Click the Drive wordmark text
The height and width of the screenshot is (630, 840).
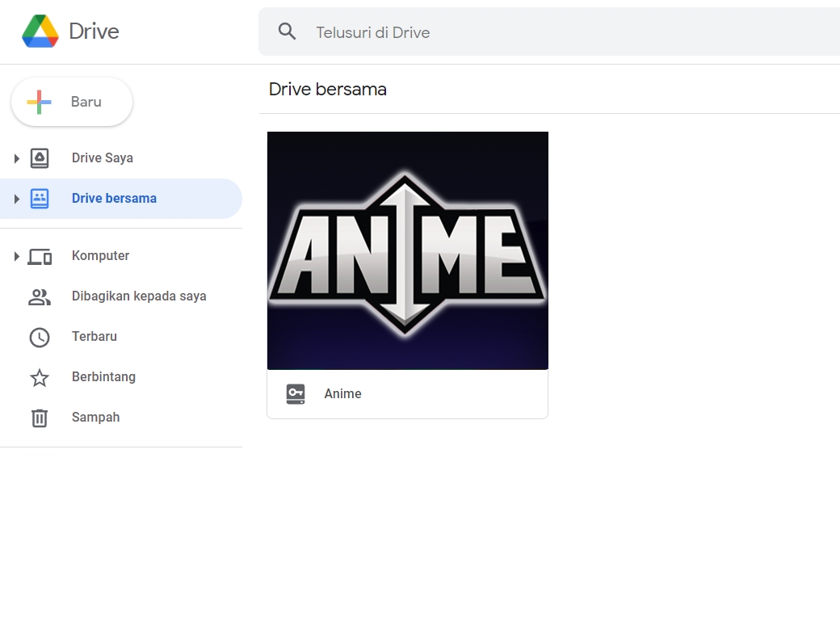(x=94, y=31)
